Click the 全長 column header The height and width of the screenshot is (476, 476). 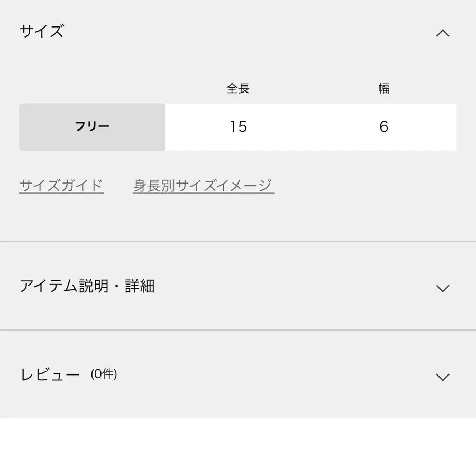pos(237,88)
